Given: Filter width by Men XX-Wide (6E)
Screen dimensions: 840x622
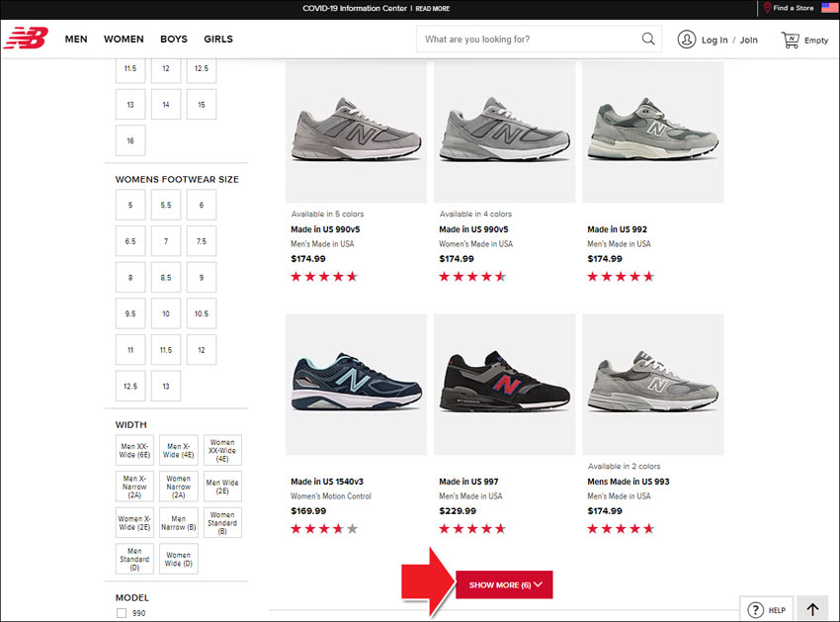Looking at the screenshot, I should pos(134,450).
